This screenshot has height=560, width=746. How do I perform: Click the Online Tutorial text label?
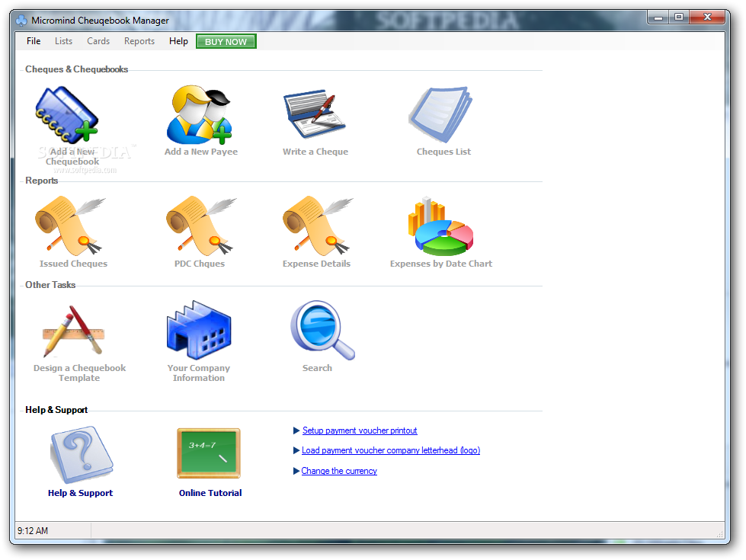point(210,494)
